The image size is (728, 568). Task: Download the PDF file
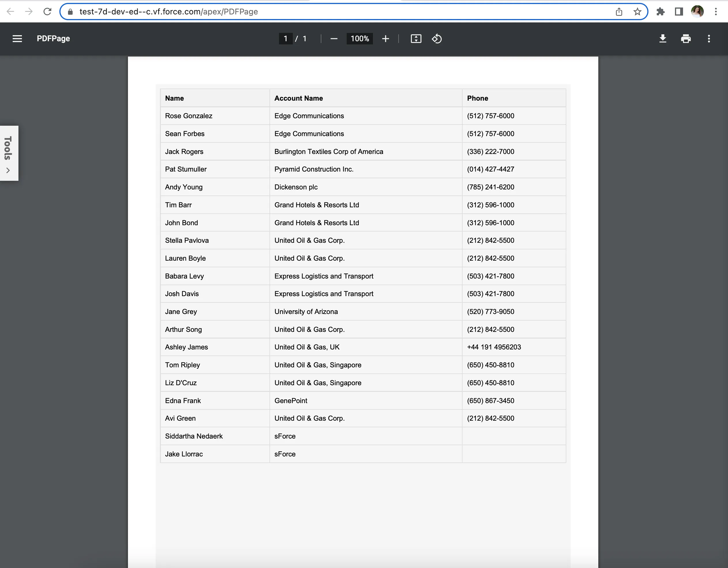[x=663, y=39]
